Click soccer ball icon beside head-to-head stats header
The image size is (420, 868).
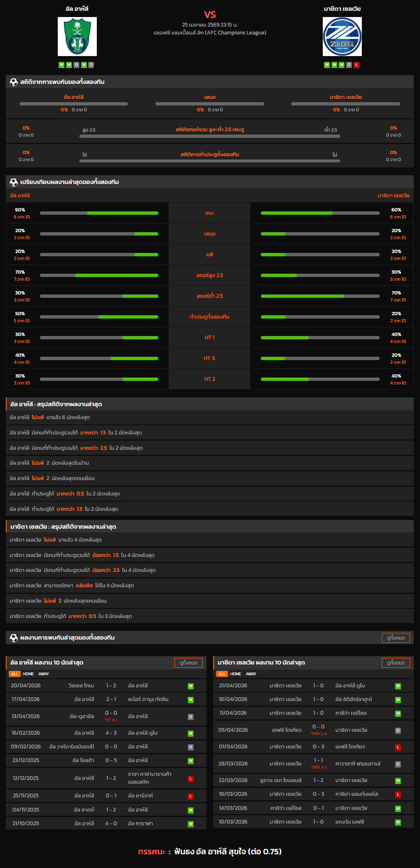point(14,82)
